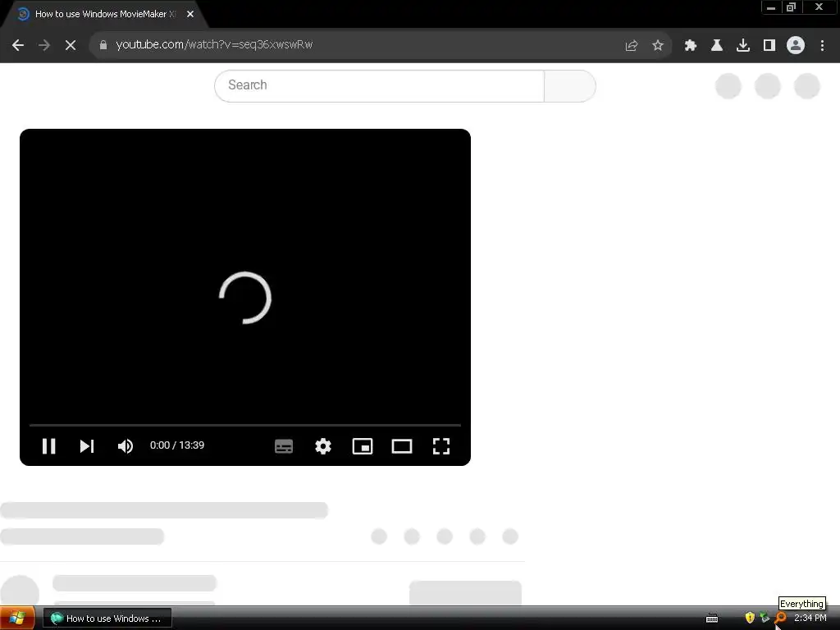
Task: Focus the YouTube Search field
Action: [379, 85]
